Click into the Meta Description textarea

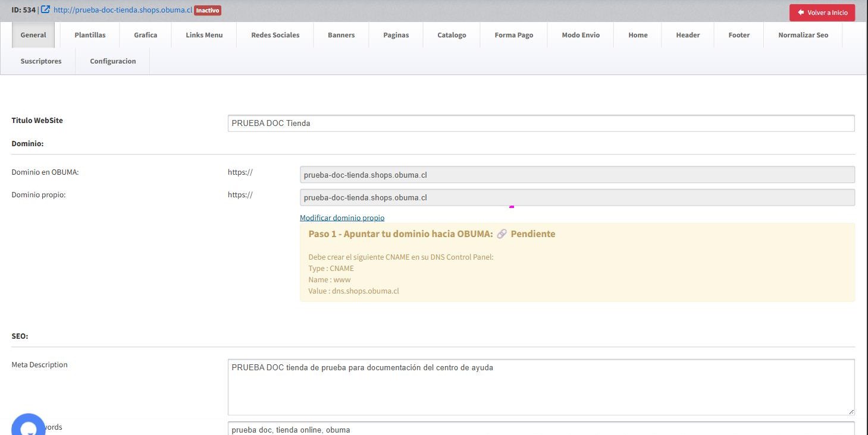click(x=541, y=387)
